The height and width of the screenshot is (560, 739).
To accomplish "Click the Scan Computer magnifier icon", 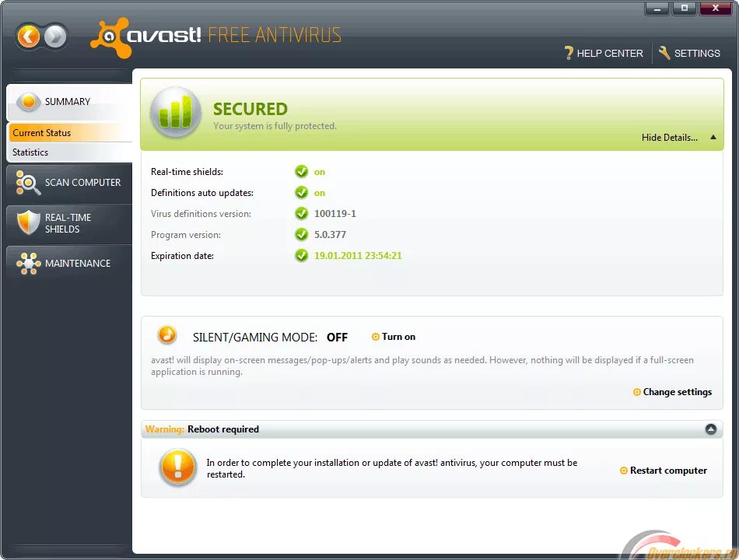I will point(28,183).
